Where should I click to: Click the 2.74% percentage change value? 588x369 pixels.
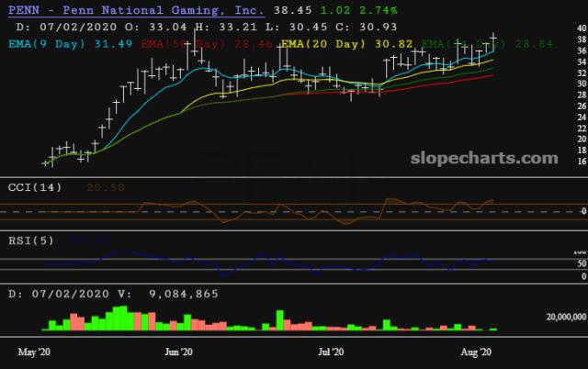pos(378,10)
